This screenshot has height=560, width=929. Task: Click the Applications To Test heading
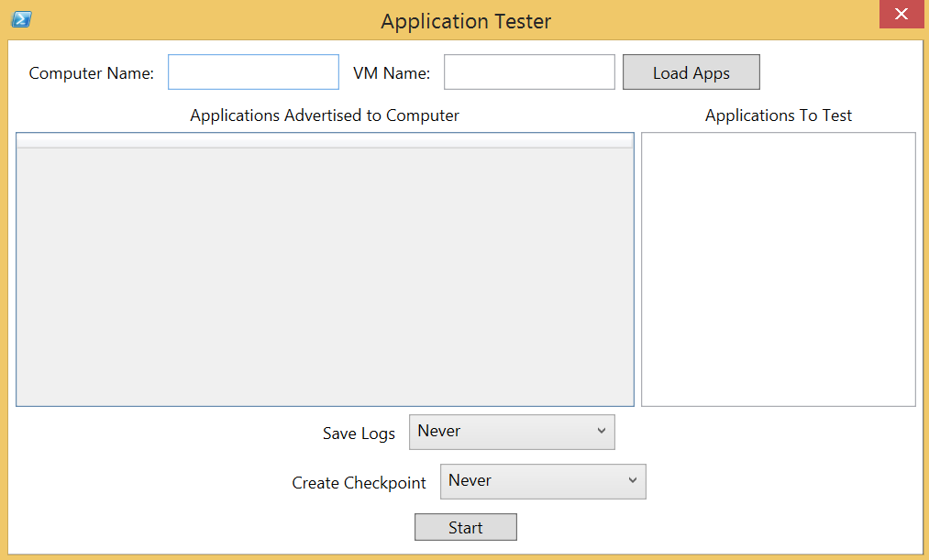point(779,115)
